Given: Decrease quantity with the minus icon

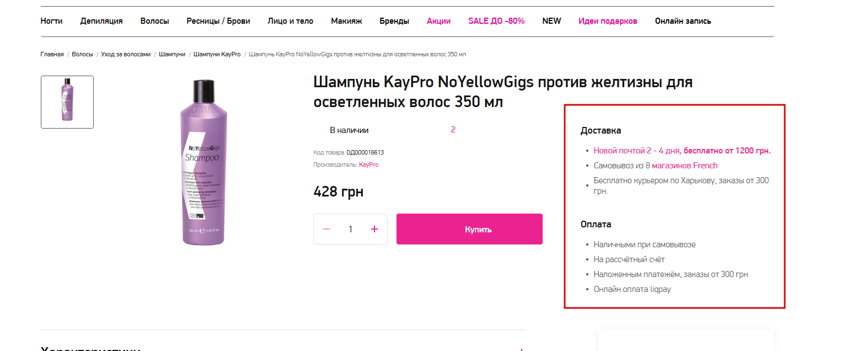Looking at the screenshot, I should point(326,229).
